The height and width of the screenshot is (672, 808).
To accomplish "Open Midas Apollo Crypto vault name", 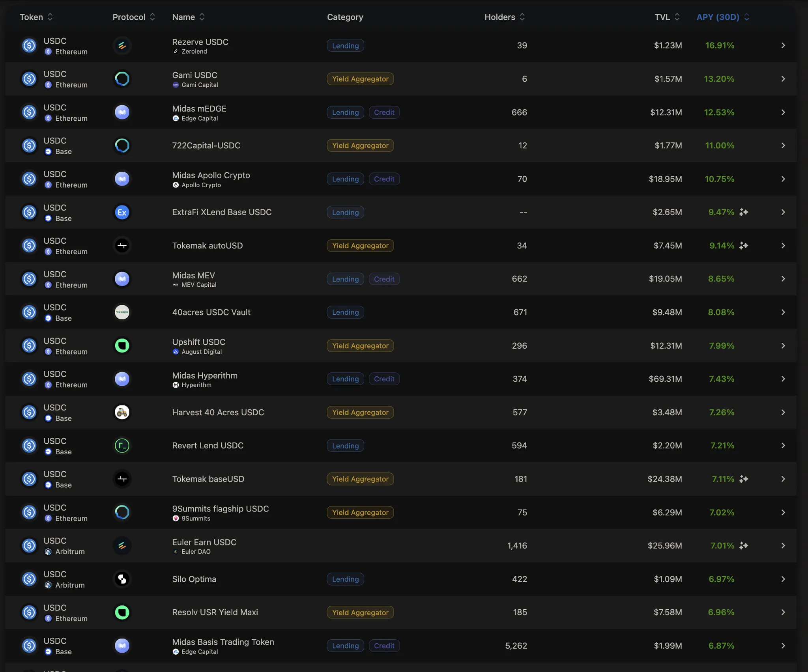I will [x=211, y=175].
